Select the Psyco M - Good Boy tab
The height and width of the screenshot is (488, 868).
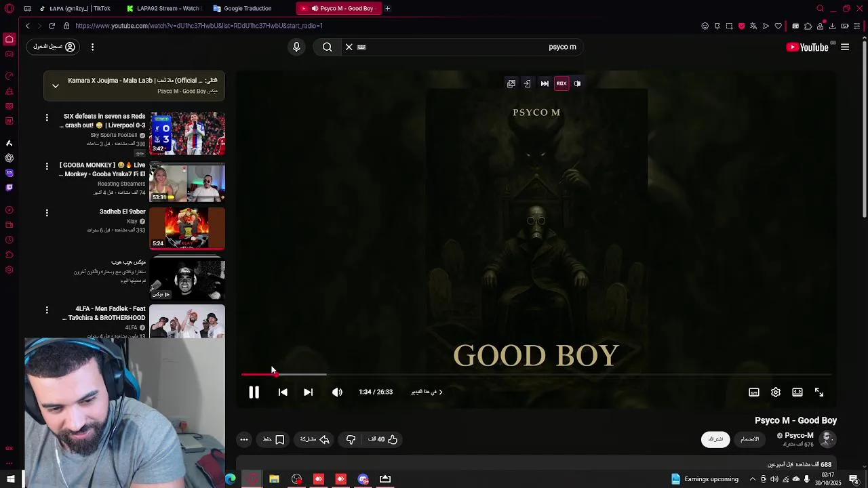[x=338, y=8]
